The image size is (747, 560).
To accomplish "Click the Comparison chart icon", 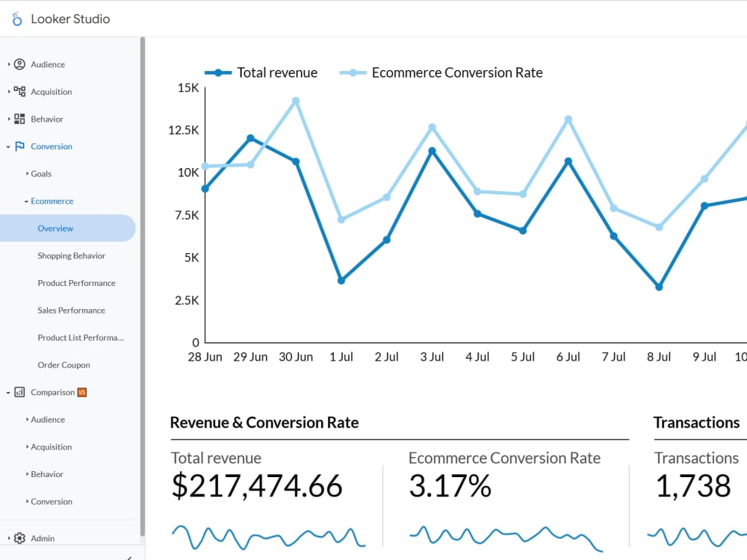I will pyautogui.click(x=21, y=392).
